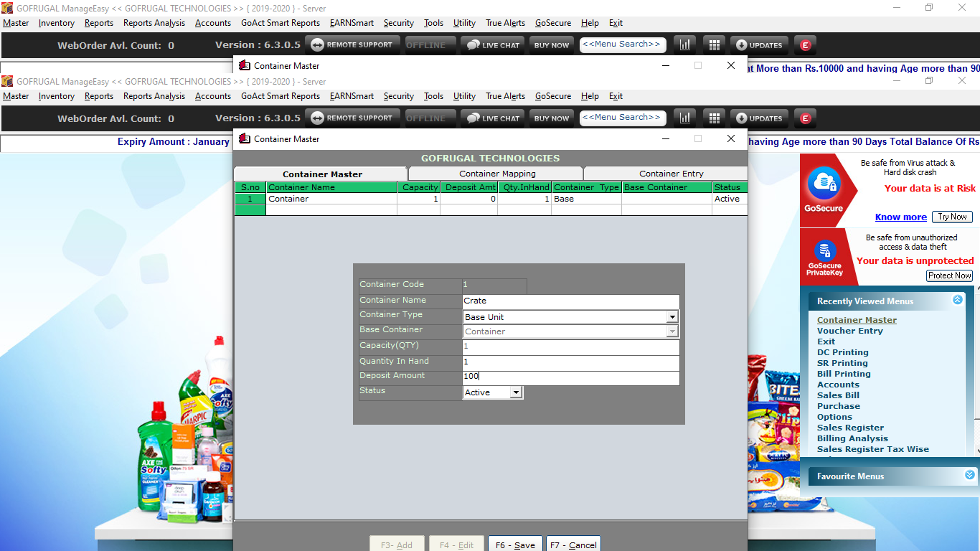Open the grid apps icon in the foreground window toolbar

(714, 118)
